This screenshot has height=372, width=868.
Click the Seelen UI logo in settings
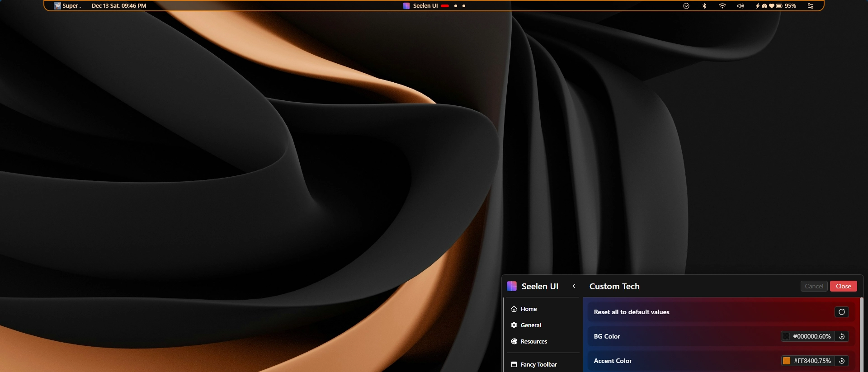pos(512,286)
